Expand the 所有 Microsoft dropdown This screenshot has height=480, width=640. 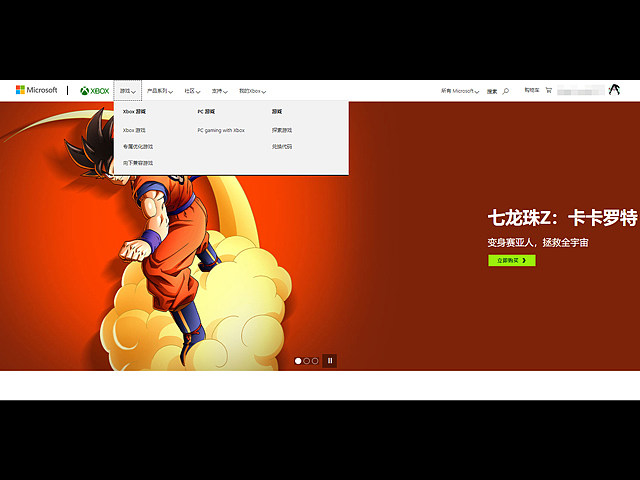point(460,91)
